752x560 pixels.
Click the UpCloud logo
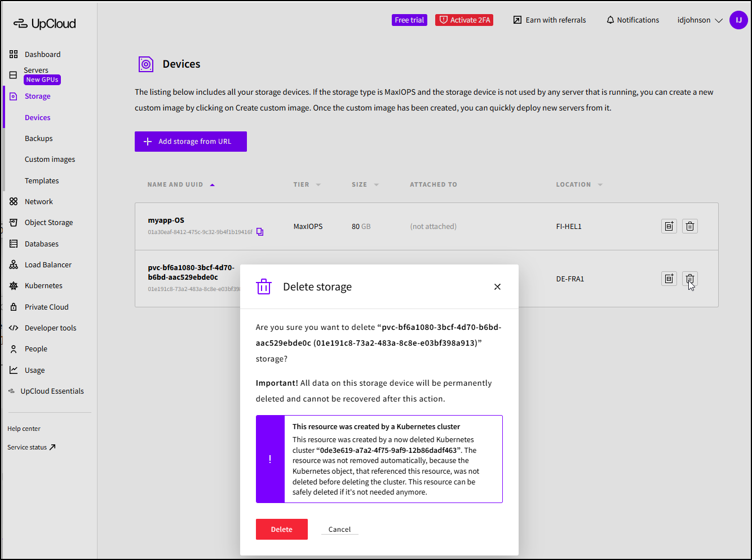[x=45, y=24]
